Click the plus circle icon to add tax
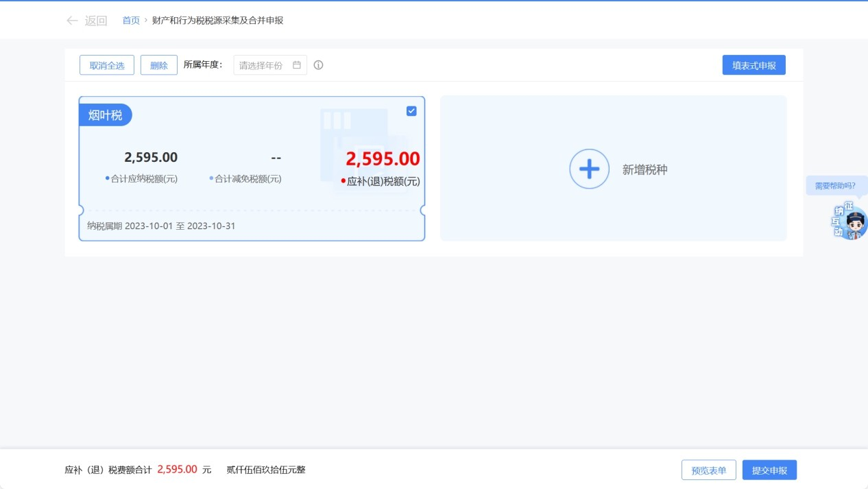This screenshot has width=868, height=489. point(589,169)
